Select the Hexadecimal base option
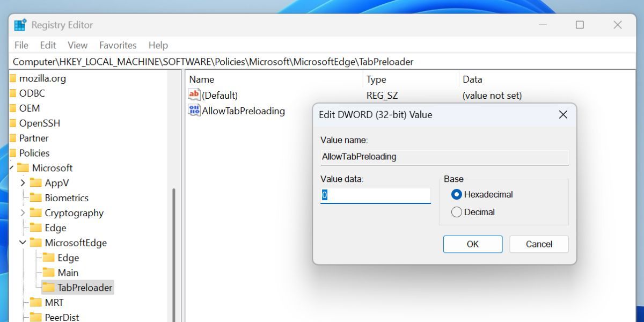Image resolution: width=644 pixels, height=322 pixels. pyautogui.click(x=457, y=195)
